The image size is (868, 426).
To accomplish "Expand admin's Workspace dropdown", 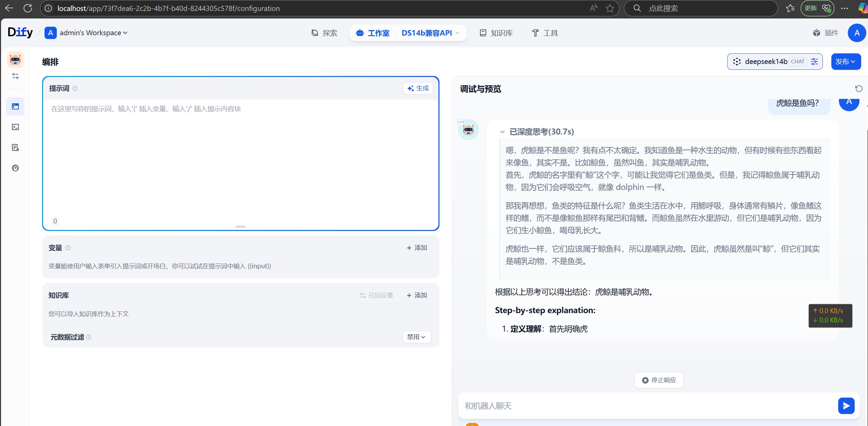I will click(x=90, y=33).
